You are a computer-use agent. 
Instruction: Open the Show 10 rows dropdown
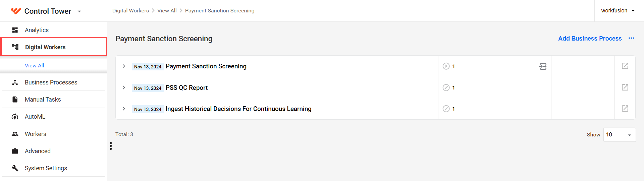click(619, 135)
